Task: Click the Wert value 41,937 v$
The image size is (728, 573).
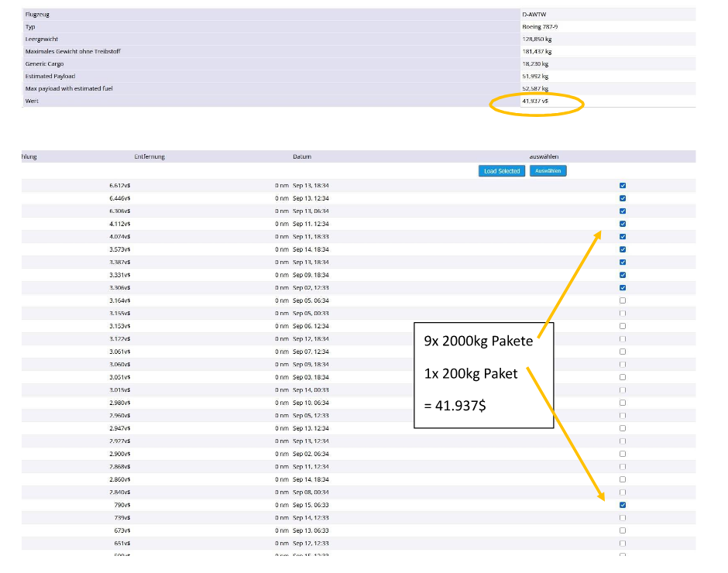Action: [x=535, y=101]
